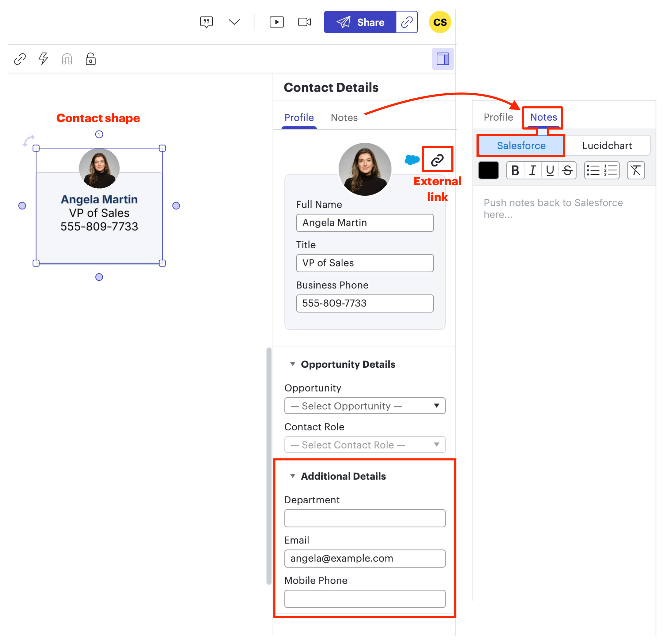The height and width of the screenshot is (644, 666).
Task: Switch to the grey Notes tab beside the blue Profile tab
Action: click(344, 117)
